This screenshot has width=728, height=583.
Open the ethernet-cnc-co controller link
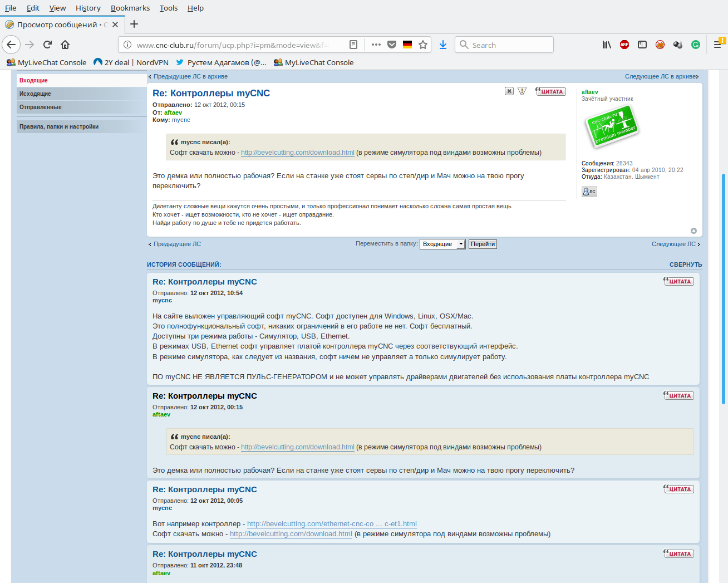(332, 524)
